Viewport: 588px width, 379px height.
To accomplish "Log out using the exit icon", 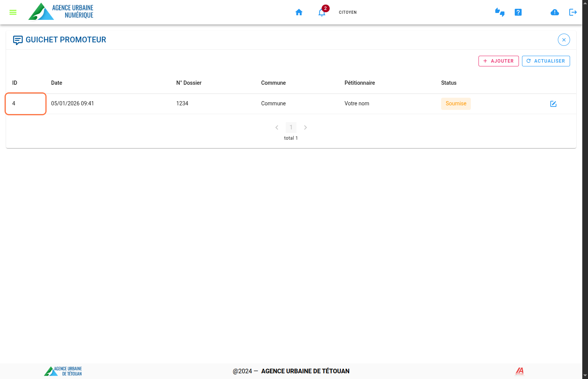I will [573, 12].
